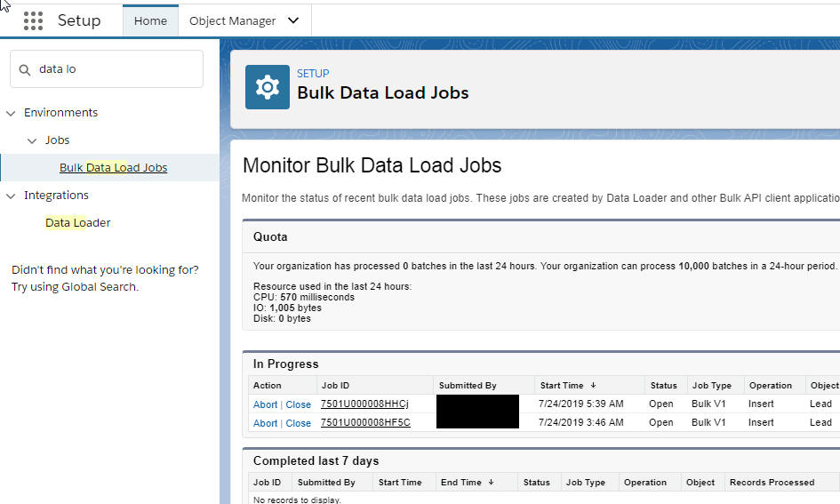Focus the Quick Find search field
This screenshot has height=504, width=840.
coord(116,69)
